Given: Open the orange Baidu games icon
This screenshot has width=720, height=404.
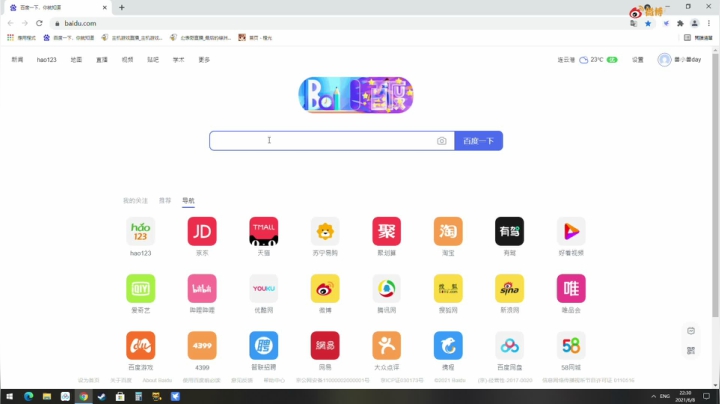Looking at the screenshot, I should (x=141, y=345).
